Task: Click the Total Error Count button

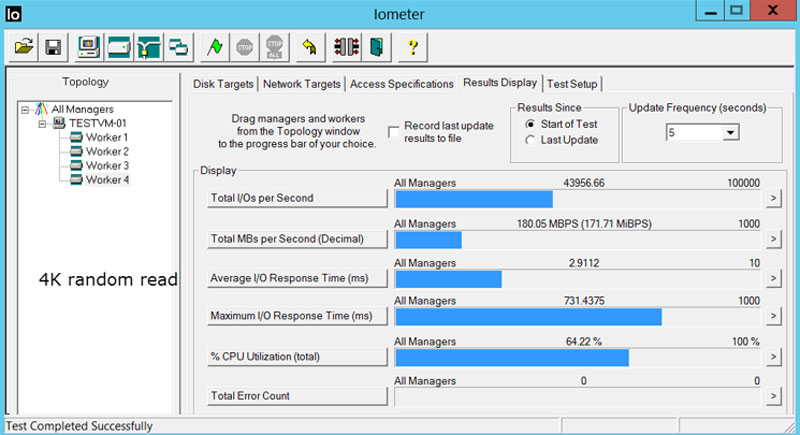Action: pyautogui.click(x=297, y=396)
